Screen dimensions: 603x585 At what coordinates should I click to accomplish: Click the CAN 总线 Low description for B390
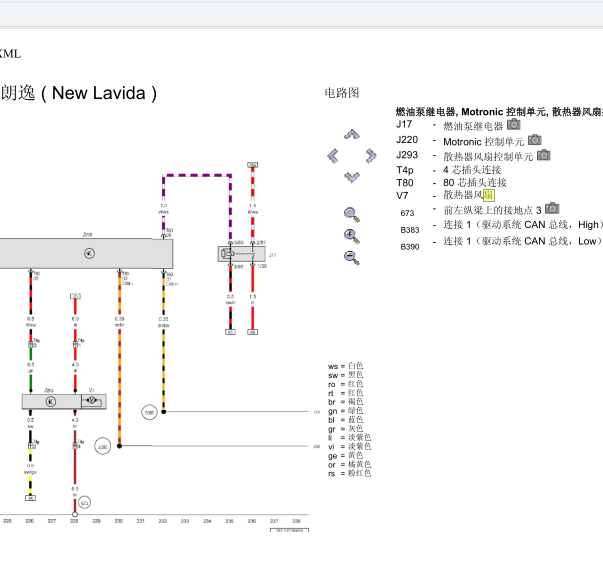point(523,241)
